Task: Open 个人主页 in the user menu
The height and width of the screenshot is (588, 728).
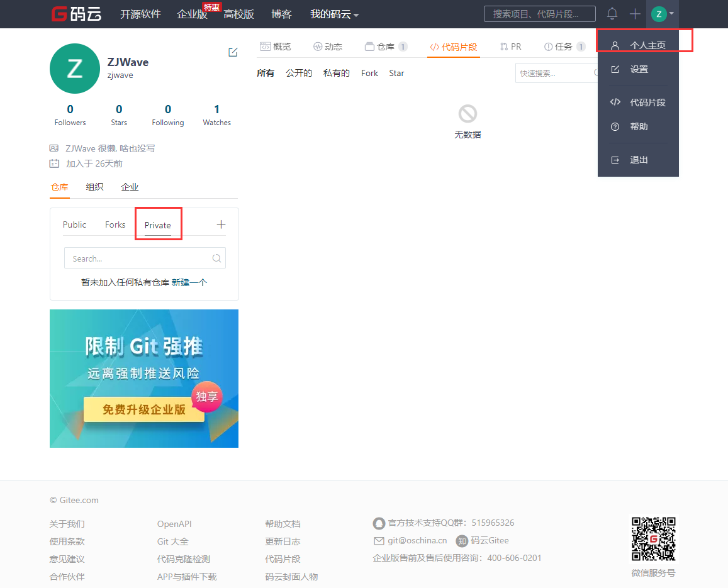Action: (x=647, y=45)
